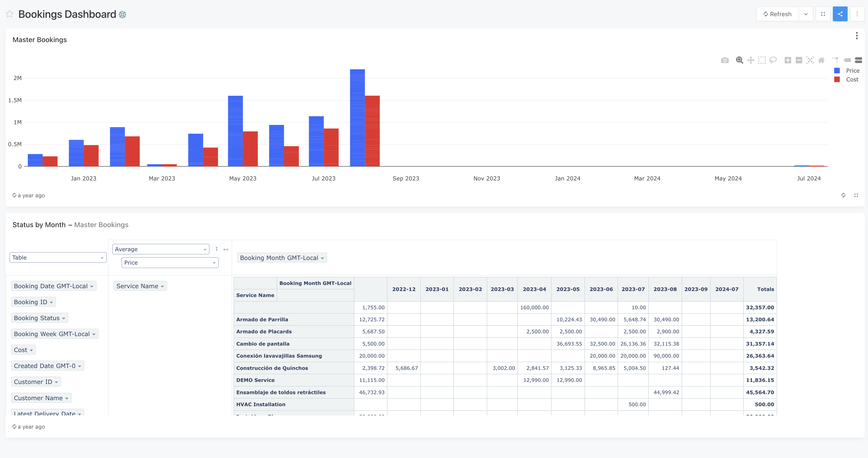The height and width of the screenshot is (458, 868).
Task: Zoom in on the Master Bookings chart
Action: click(x=788, y=60)
